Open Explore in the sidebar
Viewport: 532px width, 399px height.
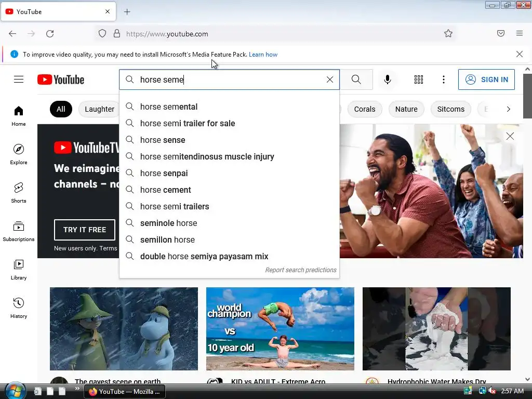(x=19, y=154)
